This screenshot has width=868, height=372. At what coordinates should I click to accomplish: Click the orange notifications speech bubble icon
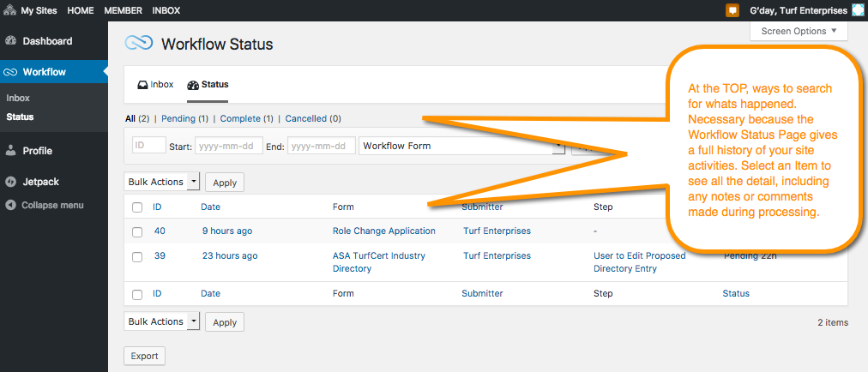pos(732,10)
